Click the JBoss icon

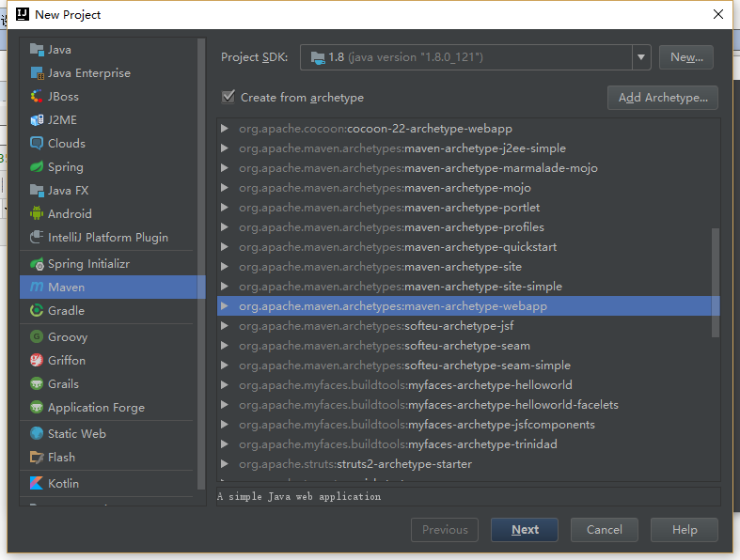tap(37, 97)
